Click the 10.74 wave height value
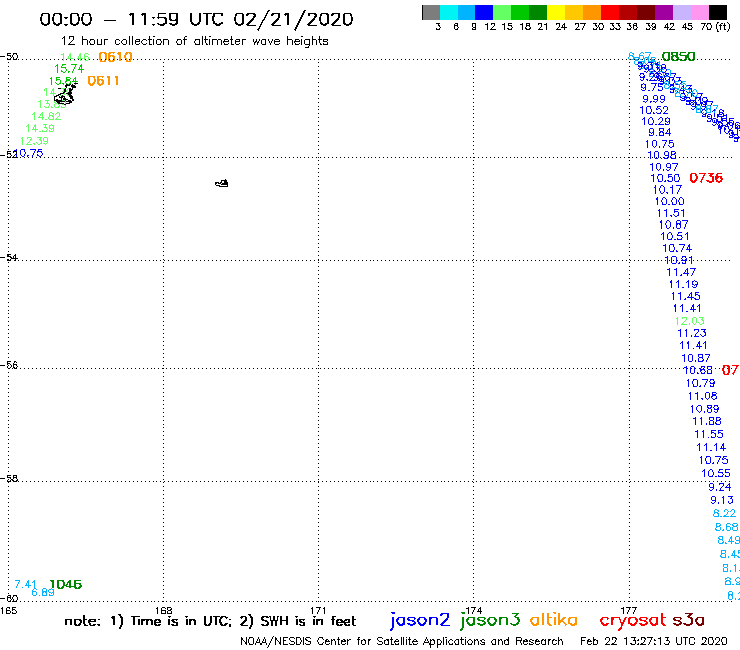The width and height of the screenshot is (740, 650). click(x=677, y=248)
